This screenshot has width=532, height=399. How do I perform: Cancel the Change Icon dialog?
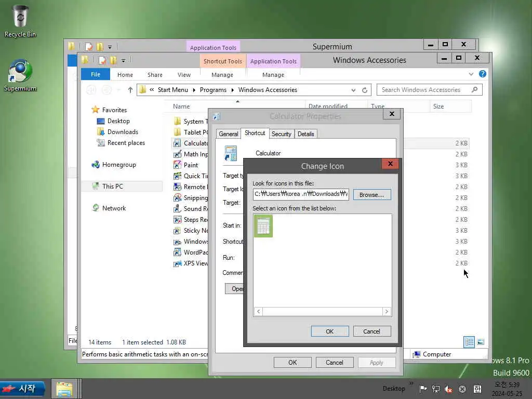coord(372,331)
